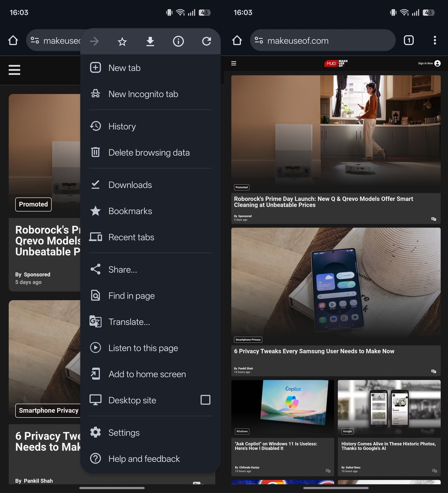Click the MUO logo on right page
This screenshot has width=448, height=493.
tap(336, 63)
